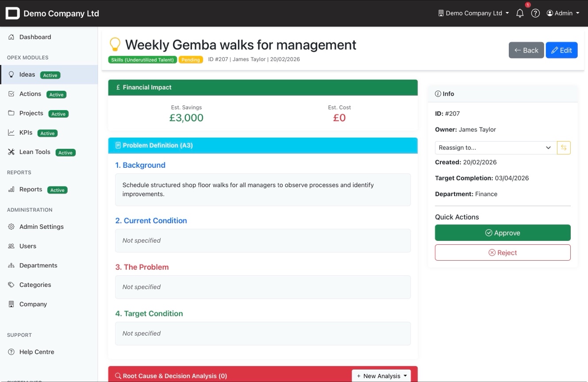
Task: Approve the idea
Action: point(503,233)
